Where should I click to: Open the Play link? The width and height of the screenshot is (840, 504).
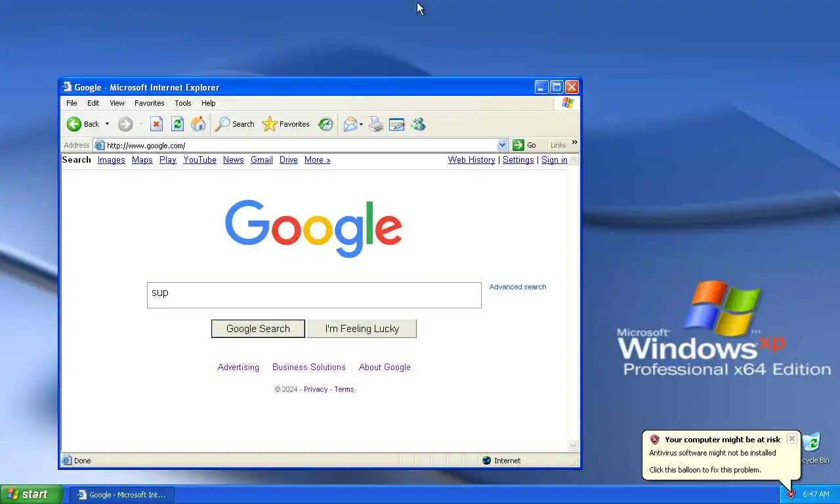168,159
